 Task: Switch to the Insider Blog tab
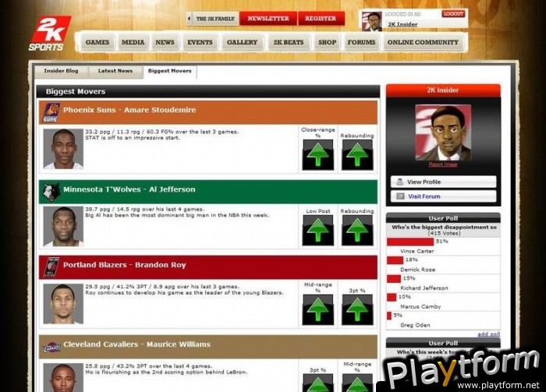62,71
